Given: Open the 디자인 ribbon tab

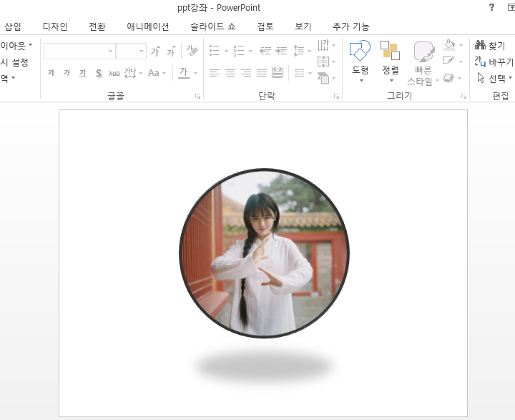Looking at the screenshot, I should point(55,26).
